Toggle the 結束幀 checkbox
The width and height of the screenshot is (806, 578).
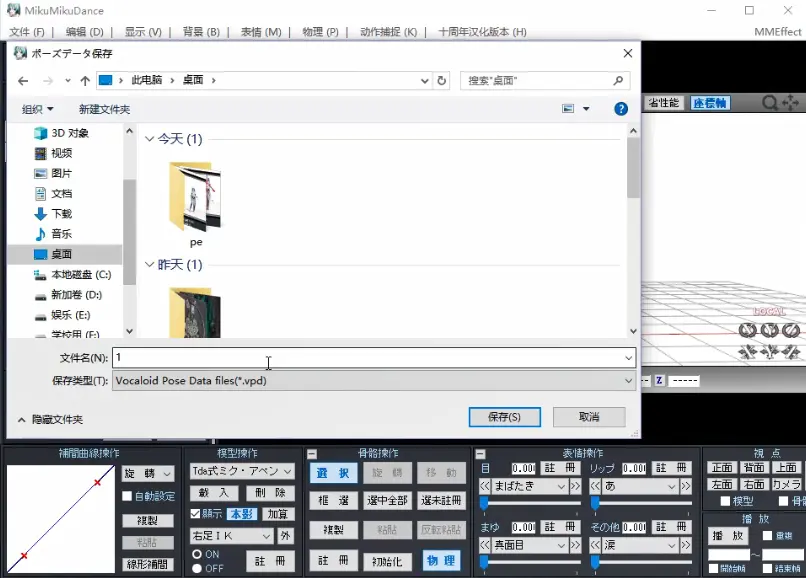coord(767,568)
